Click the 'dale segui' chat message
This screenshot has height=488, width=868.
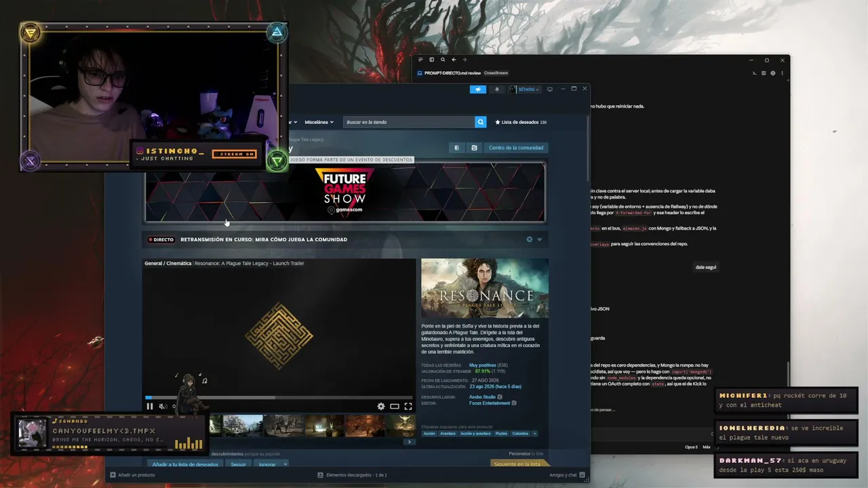click(706, 267)
